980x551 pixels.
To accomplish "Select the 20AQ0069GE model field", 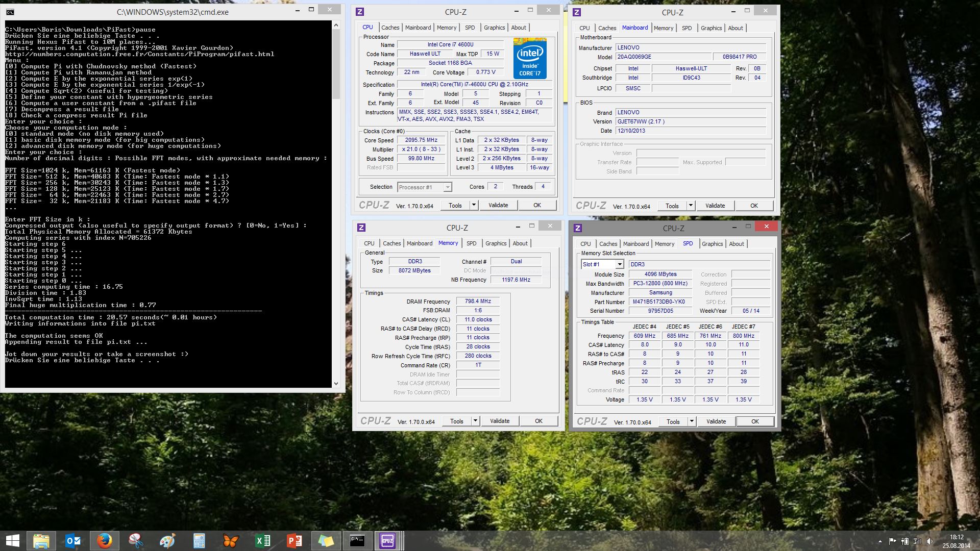I will point(664,57).
